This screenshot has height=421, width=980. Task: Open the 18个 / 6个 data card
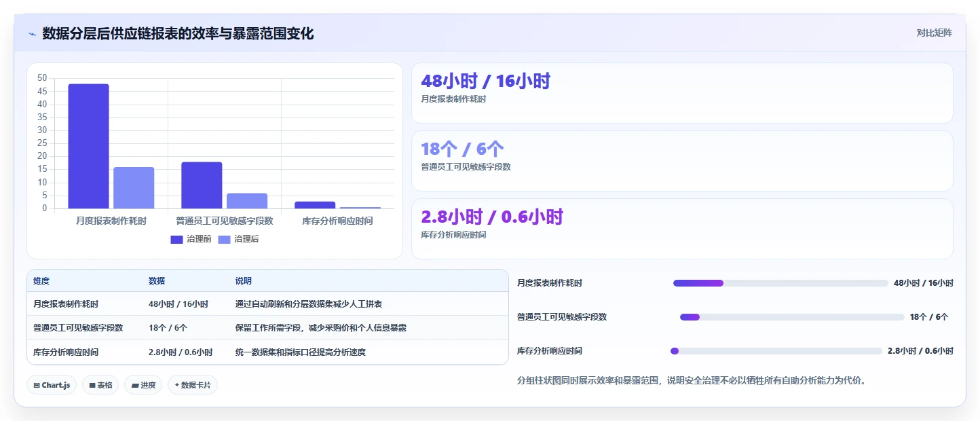click(682, 161)
